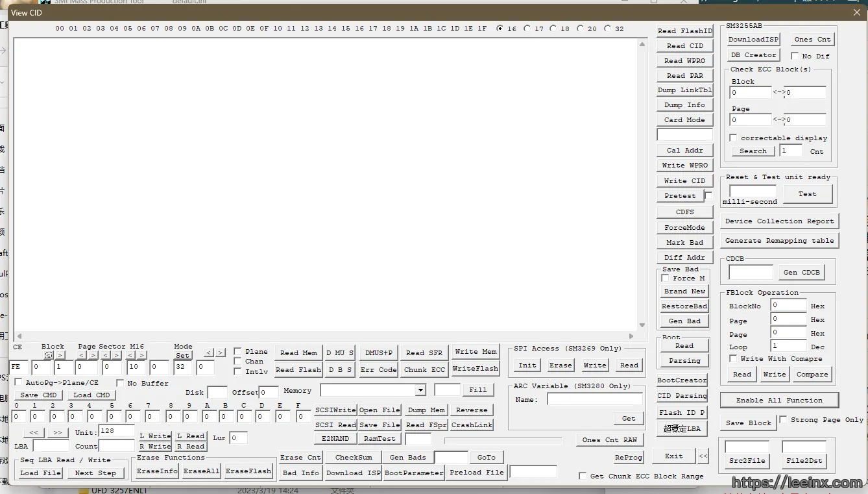Click the SPI Access Init button
868x494 pixels.
[x=527, y=365]
